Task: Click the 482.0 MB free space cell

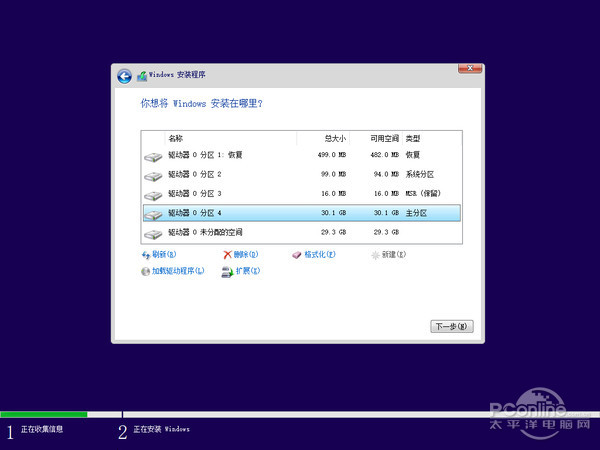Action: point(385,155)
